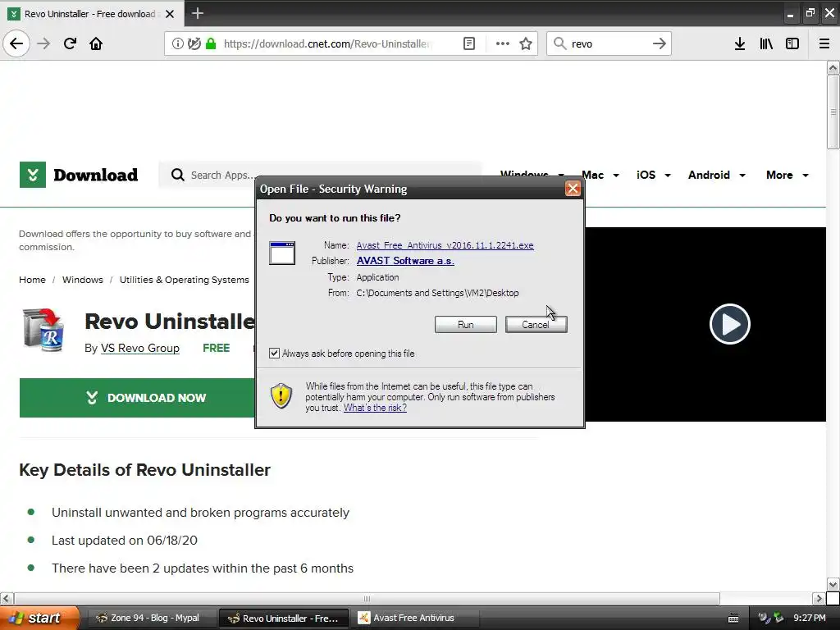Click the vertical scrollbar thumb
840x630 pixels.
(x=833, y=112)
